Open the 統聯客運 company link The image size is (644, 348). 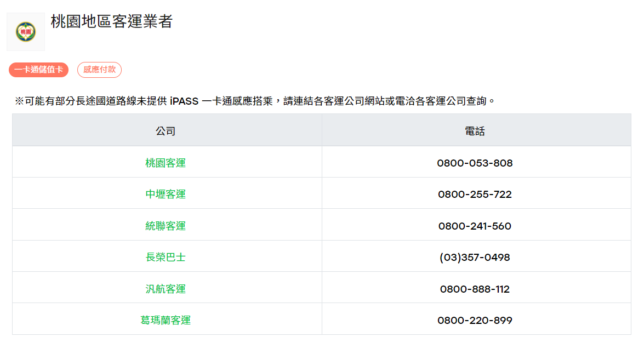(x=166, y=226)
